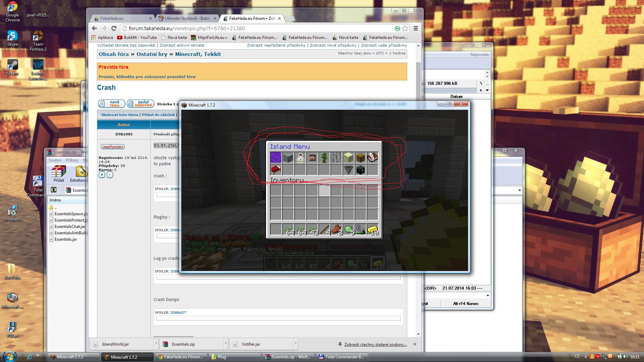
Task: Select the sapling item in Island Menu
Action: 324,158
